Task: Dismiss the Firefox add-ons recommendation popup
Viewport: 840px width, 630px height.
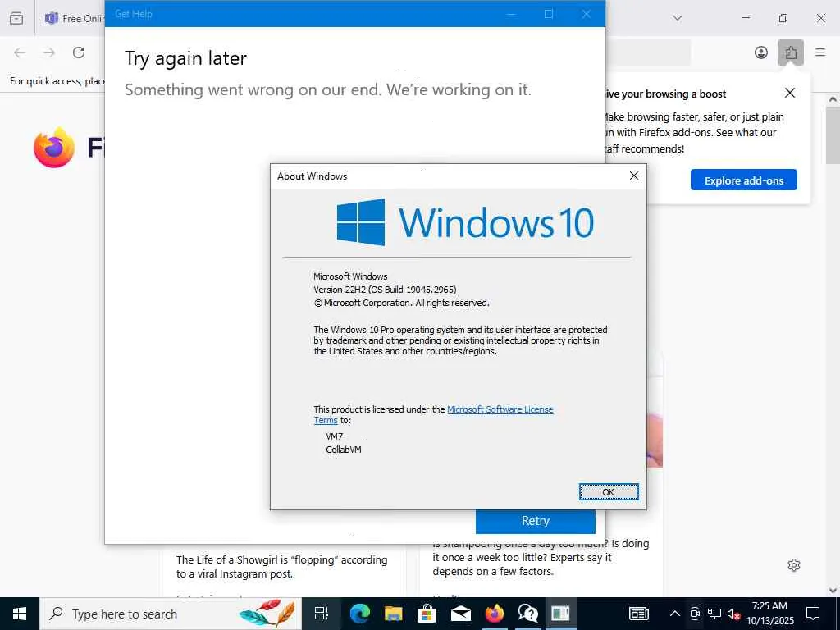Action: pos(790,93)
